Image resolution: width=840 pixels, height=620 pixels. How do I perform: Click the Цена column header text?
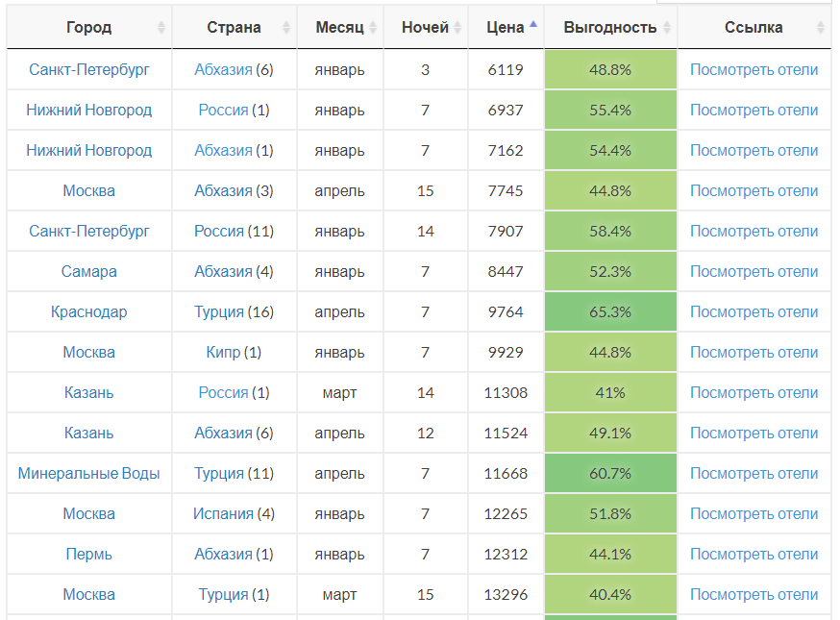[506, 27]
